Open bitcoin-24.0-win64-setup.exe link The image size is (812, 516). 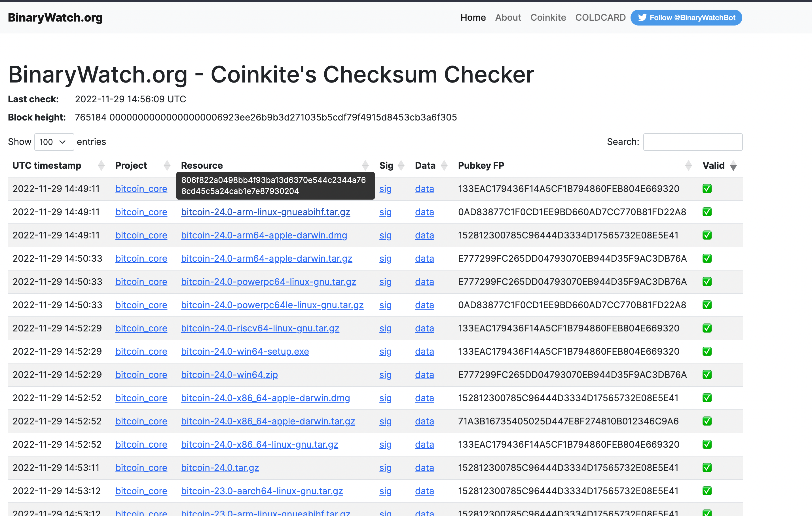pos(245,352)
